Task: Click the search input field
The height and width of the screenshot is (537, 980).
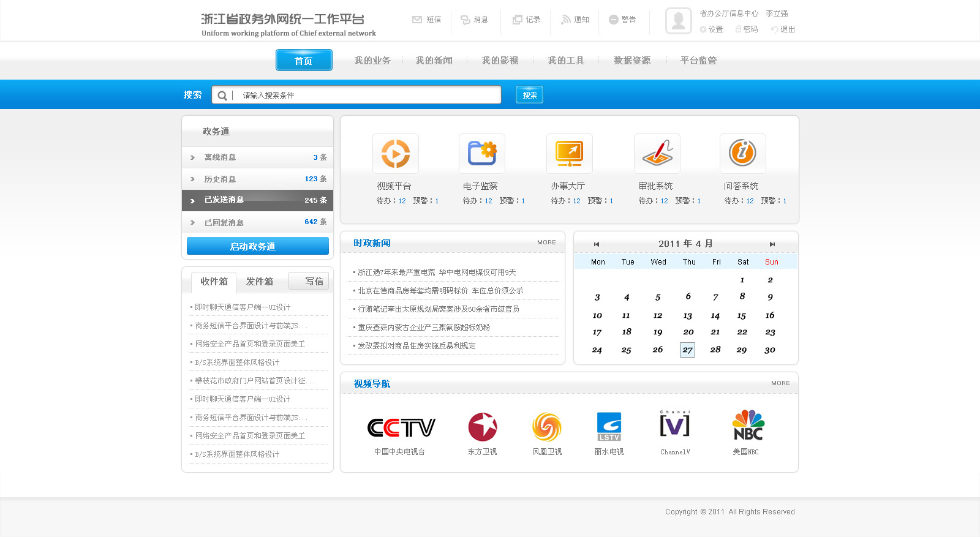Action: [x=356, y=95]
